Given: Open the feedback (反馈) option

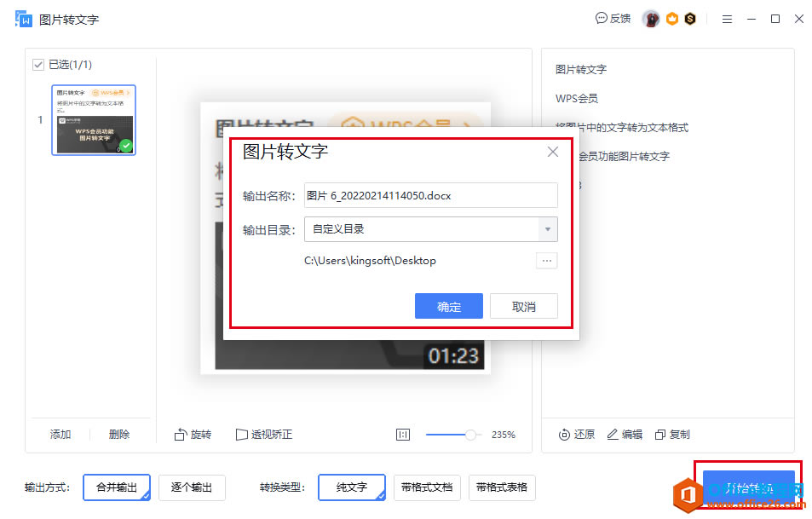Looking at the screenshot, I should [x=613, y=19].
